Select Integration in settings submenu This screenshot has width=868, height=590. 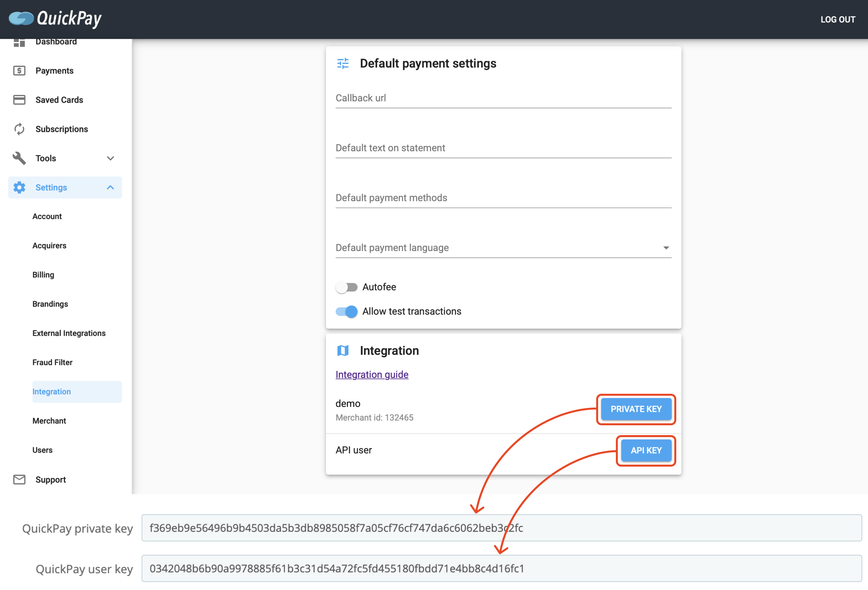tap(77, 392)
